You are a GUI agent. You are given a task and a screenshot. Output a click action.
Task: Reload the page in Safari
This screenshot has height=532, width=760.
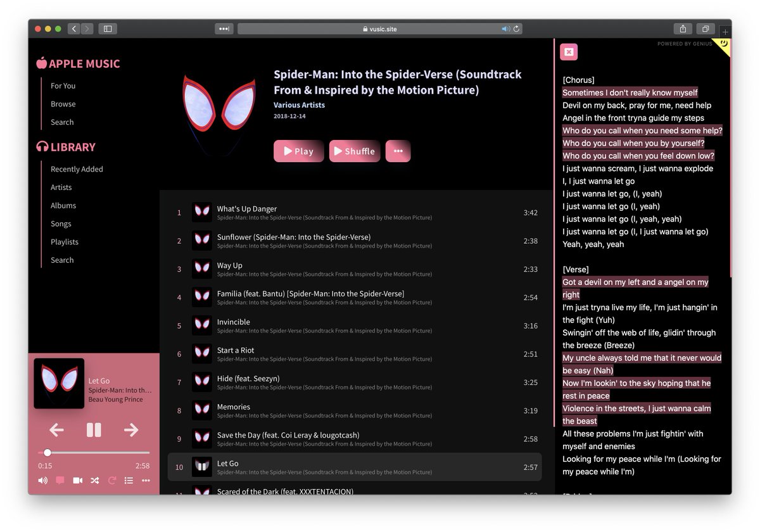(x=517, y=28)
